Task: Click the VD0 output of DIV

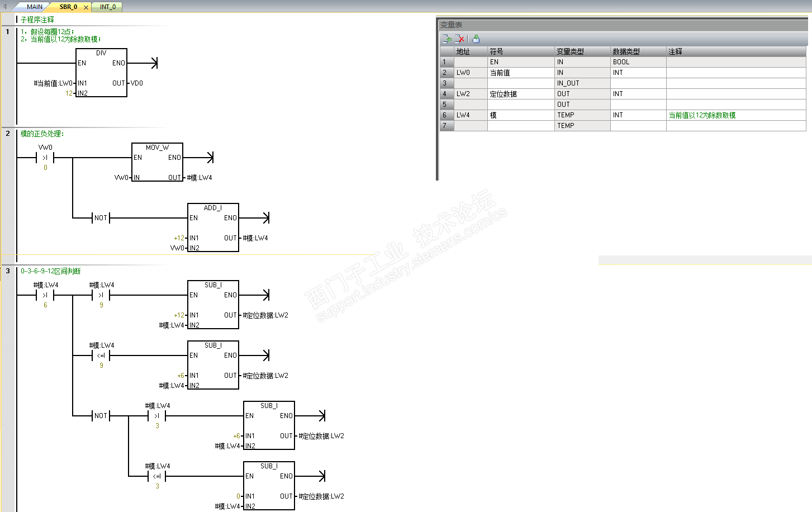Action: click(x=137, y=83)
